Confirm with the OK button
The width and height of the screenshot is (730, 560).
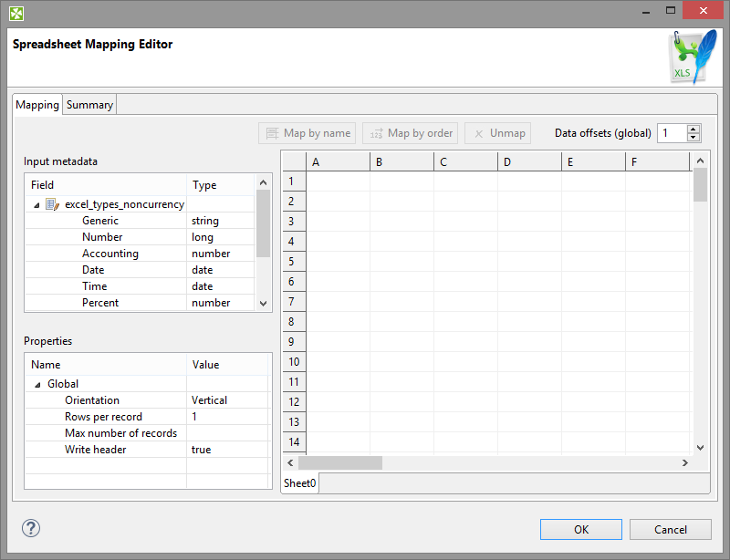[x=581, y=529]
